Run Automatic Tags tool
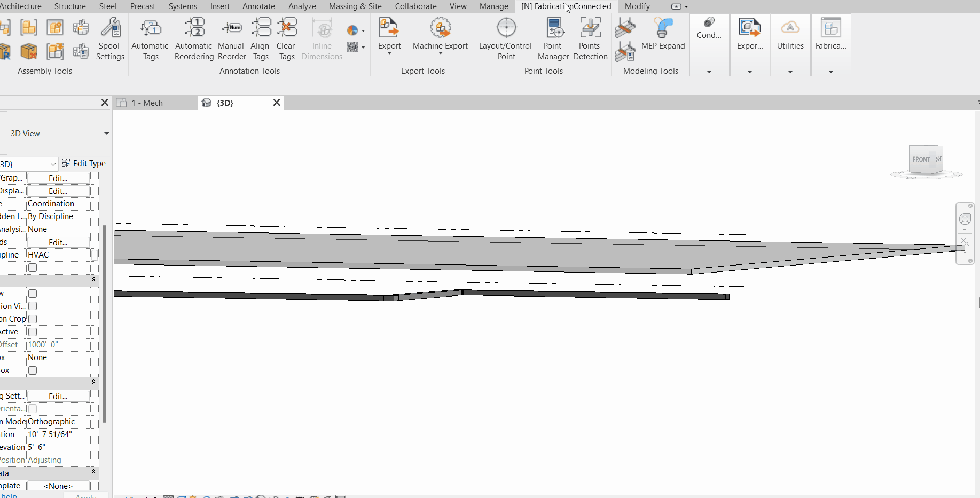This screenshot has height=498, width=980. pyautogui.click(x=150, y=38)
